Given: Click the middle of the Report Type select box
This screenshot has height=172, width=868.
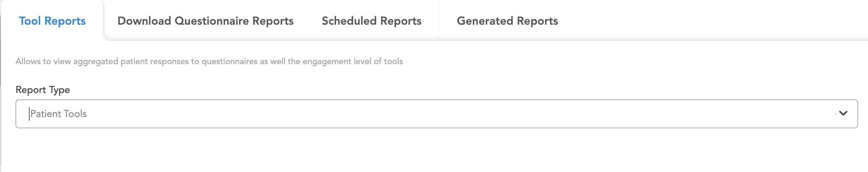Looking at the screenshot, I should [436, 113].
